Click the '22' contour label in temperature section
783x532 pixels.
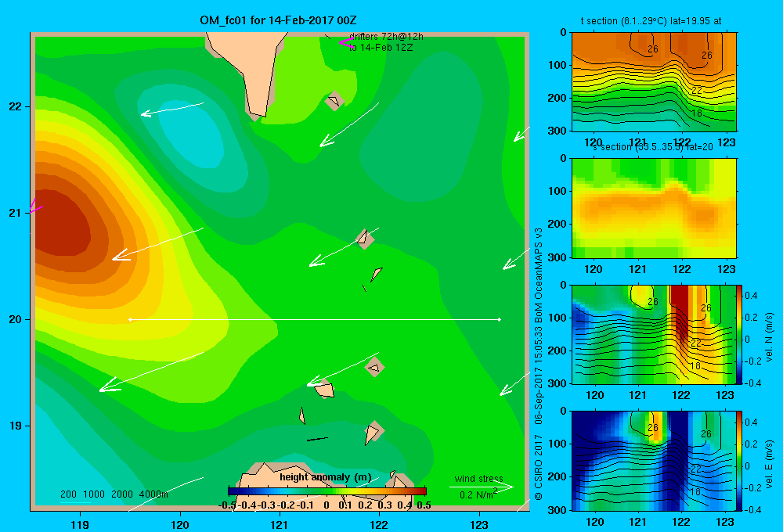(697, 90)
